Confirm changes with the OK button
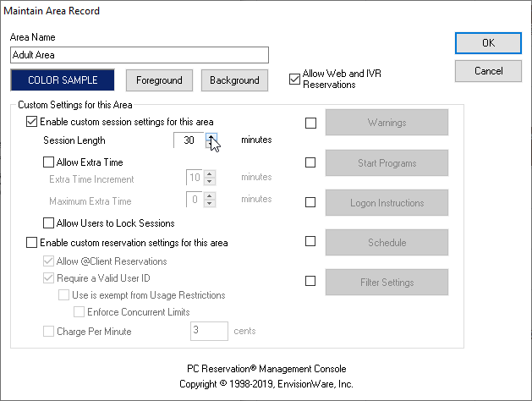Viewport: 532px width, 401px height. click(488, 43)
